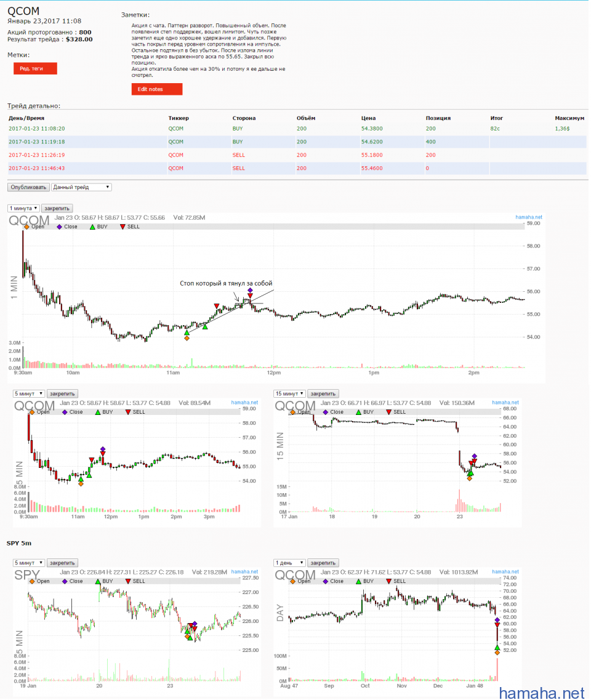Open hamaha.net link on daily QCOM chart
Viewport: 591px width, 700px height.
tap(505, 571)
